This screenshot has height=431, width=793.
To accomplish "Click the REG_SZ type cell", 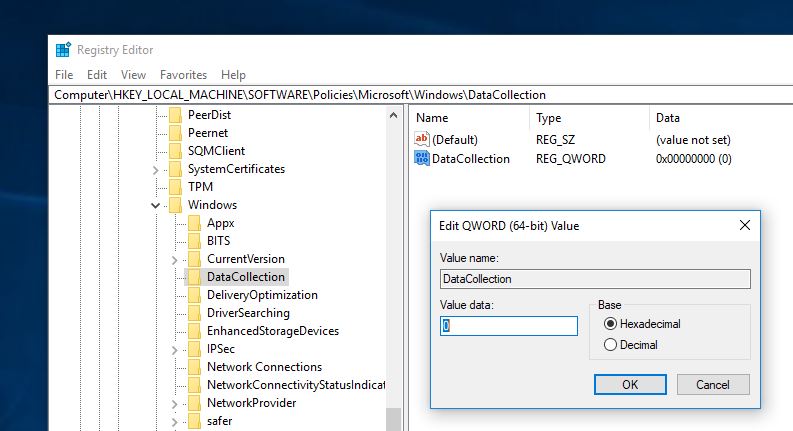I will pos(555,140).
